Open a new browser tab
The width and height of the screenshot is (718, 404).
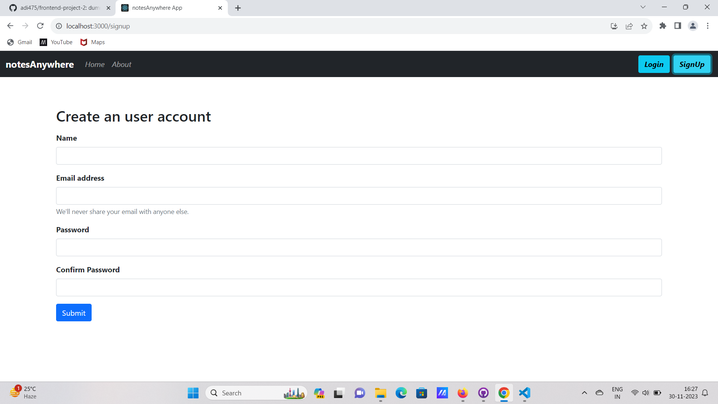click(x=238, y=8)
